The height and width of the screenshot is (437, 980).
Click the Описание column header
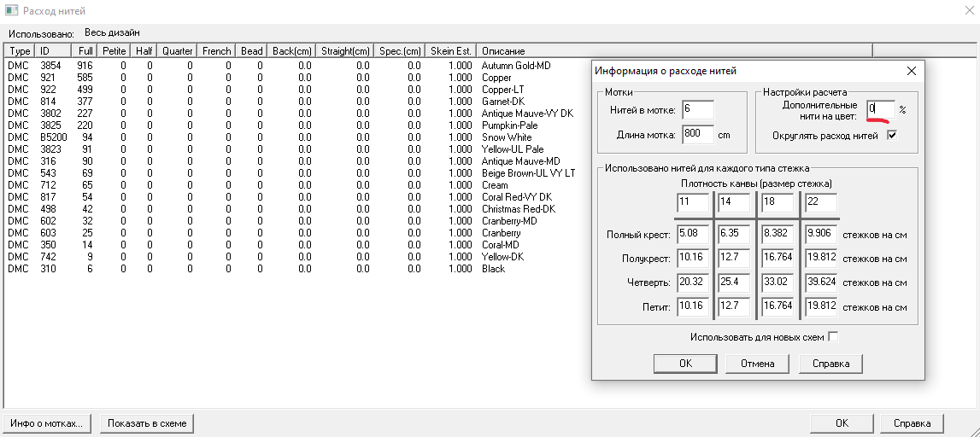coord(674,51)
